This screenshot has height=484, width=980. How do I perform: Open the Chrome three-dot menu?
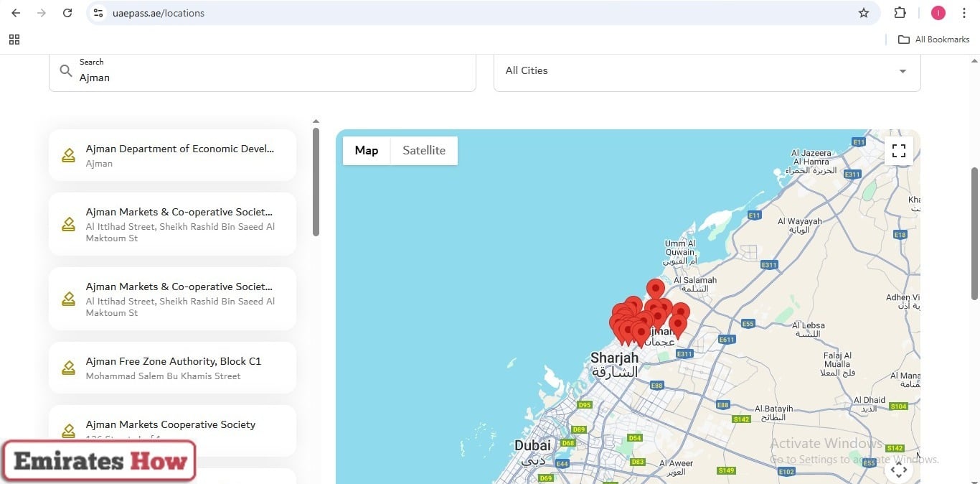click(x=963, y=13)
